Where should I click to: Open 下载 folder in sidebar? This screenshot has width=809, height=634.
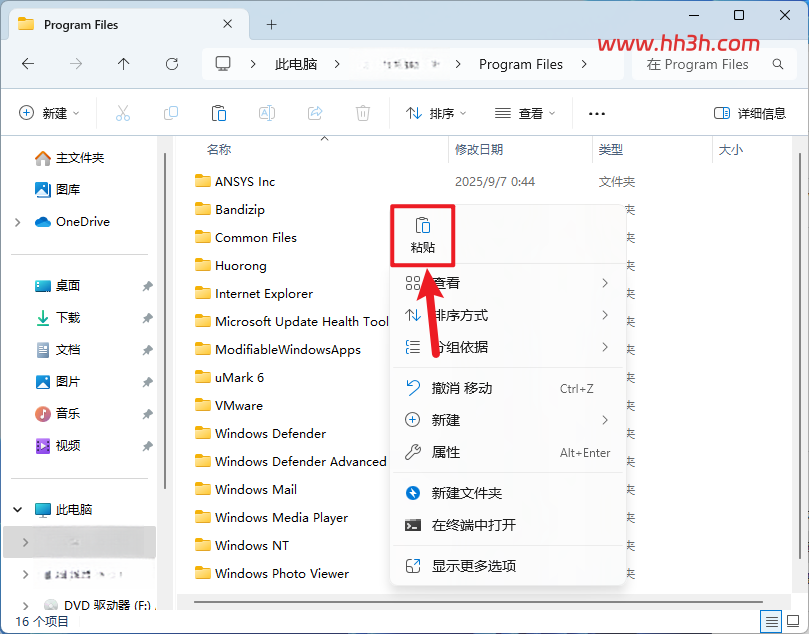pyautogui.click(x=57, y=318)
